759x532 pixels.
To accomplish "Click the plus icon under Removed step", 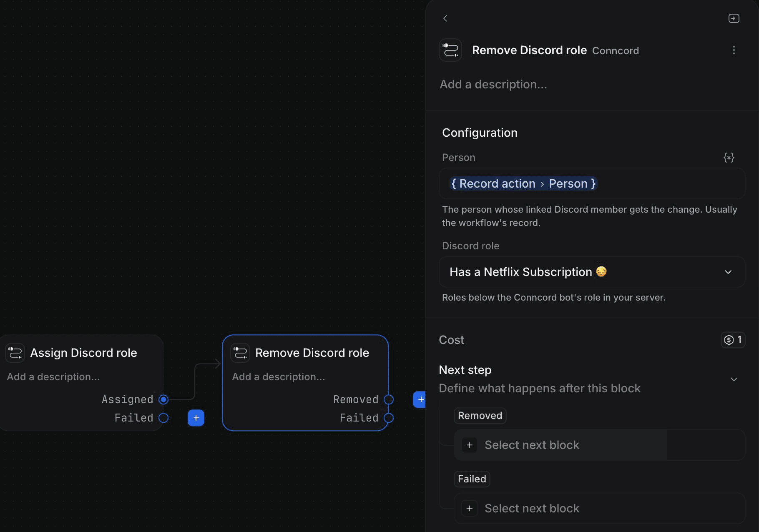I will tap(470, 445).
